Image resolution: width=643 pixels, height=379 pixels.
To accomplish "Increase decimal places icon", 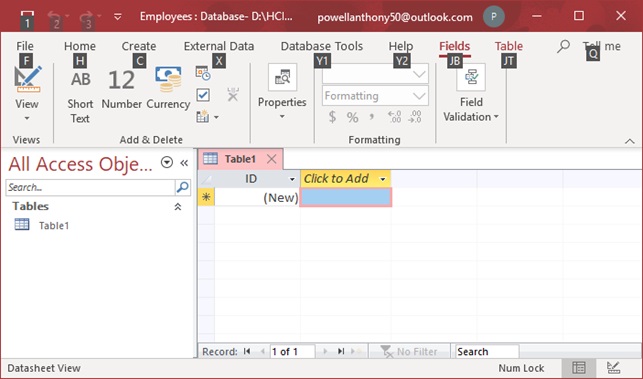I will tap(394, 117).
